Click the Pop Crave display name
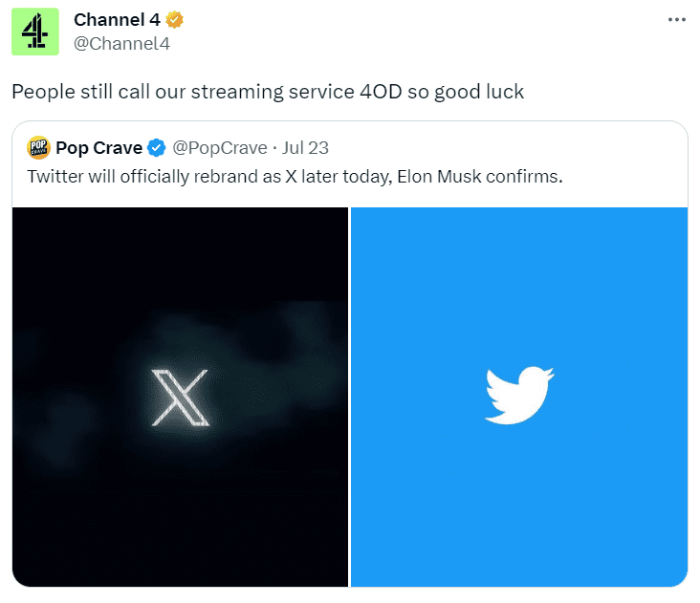The width and height of the screenshot is (700, 603). pos(99,147)
